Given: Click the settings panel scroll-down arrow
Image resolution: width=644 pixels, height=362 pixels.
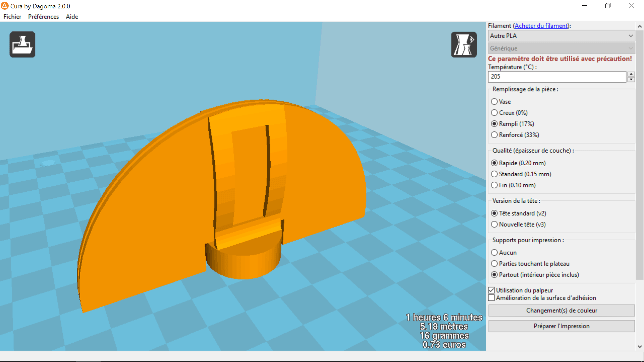Looking at the screenshot, I should coord(640,347).
